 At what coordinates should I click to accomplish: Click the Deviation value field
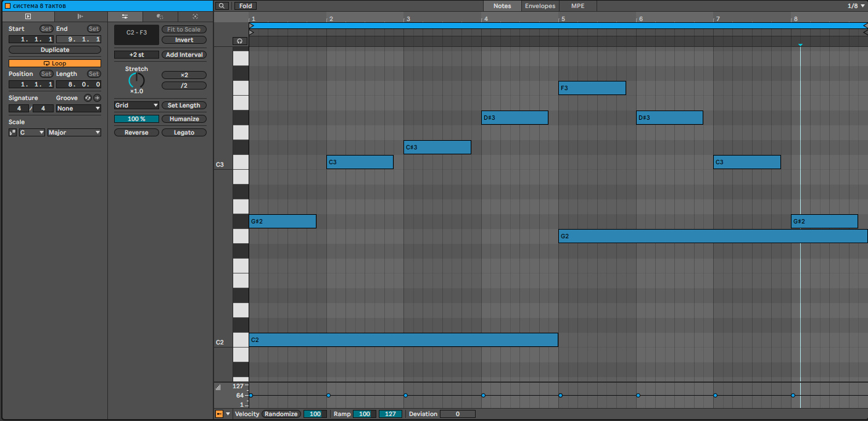[x=458, y=414]
